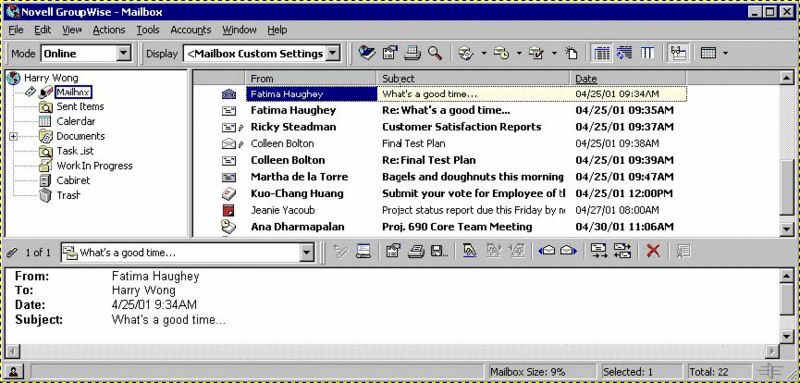
Task: Open the Address Book toolbar icon
Action: tap(366, 53)
